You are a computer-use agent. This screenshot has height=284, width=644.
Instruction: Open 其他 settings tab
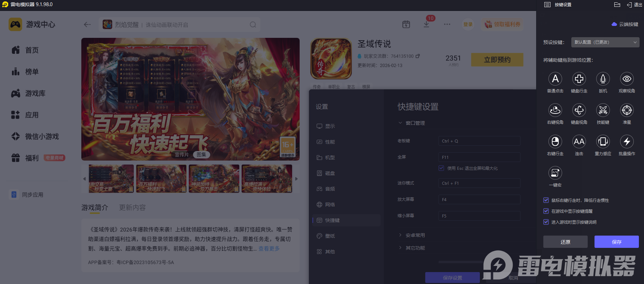[346, 252]
